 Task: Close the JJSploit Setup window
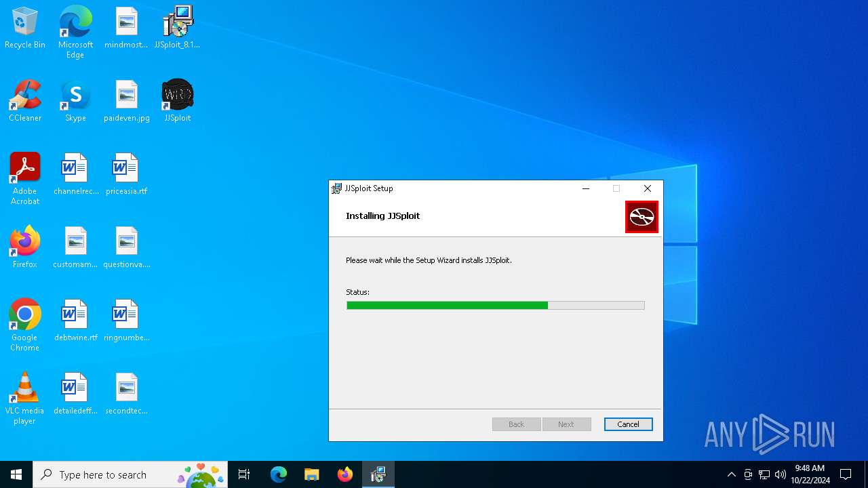tap(647, 188)
